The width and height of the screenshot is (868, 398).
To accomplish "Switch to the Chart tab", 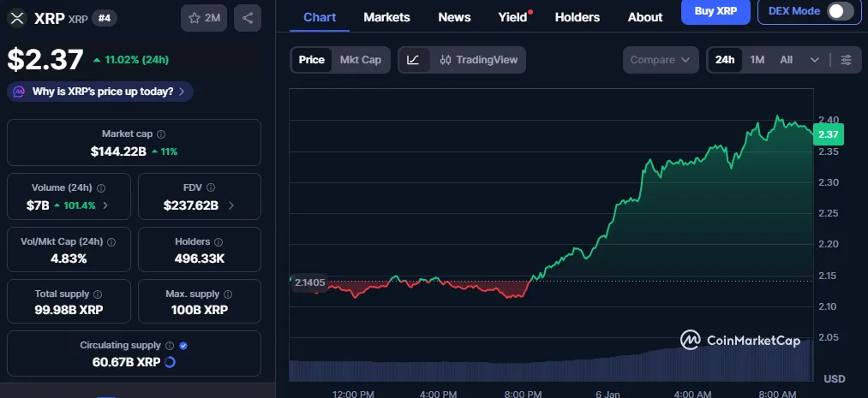I will (x=320, y=17).
